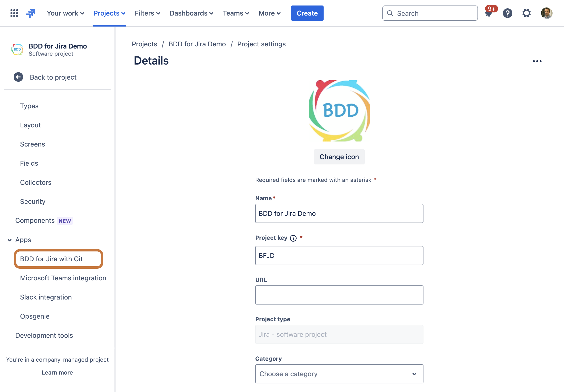Open the Types settings item
This screenshot has height=392, width=564.
(x=29, y=106)
